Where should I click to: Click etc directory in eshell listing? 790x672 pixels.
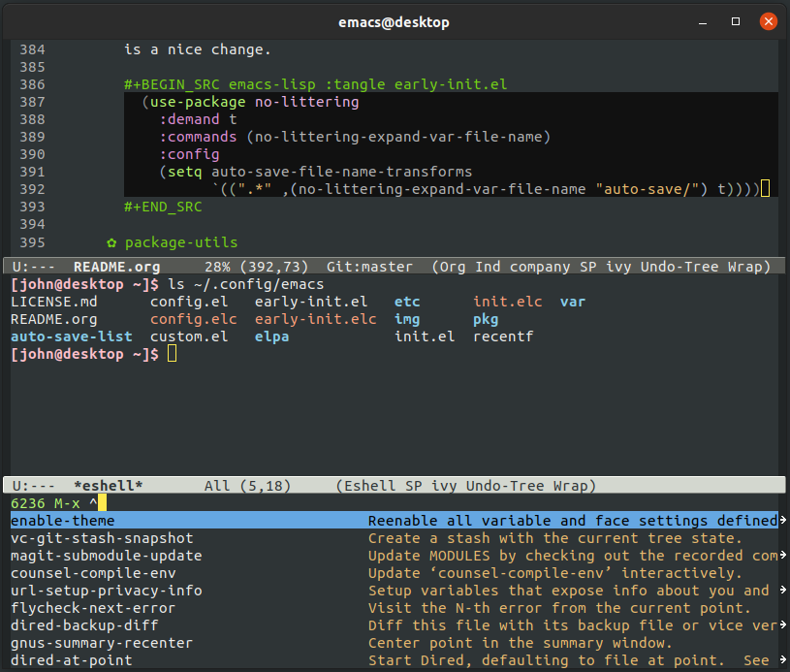point(406,302)
